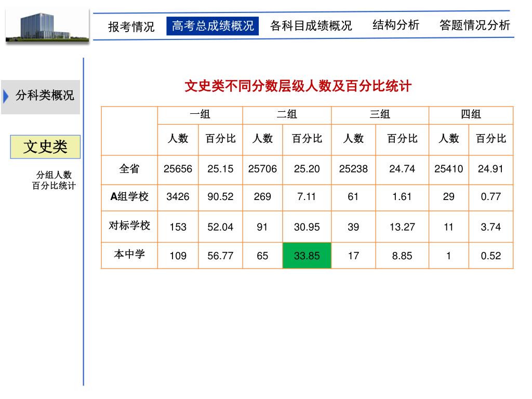Click the 全省 row label
Image resolution: width=532 pixels, height=399 pixels.
[129, 170]
